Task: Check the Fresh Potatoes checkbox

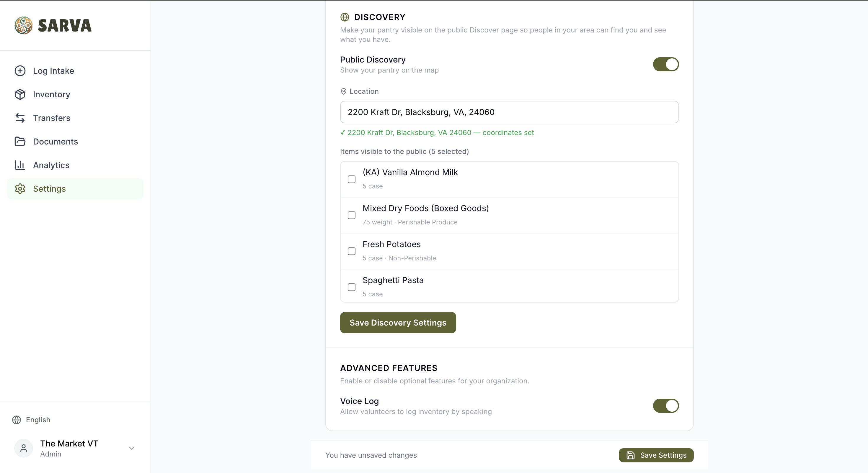Action: 351,251
